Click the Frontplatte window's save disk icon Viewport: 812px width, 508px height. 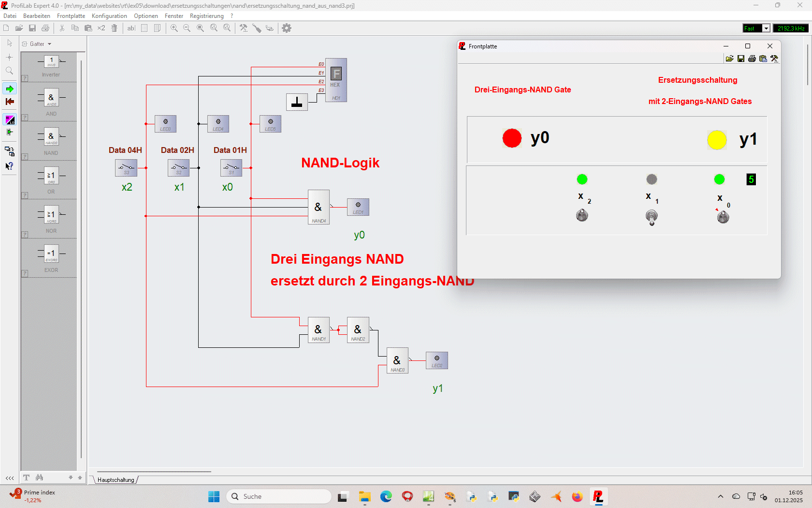[741, 59]
